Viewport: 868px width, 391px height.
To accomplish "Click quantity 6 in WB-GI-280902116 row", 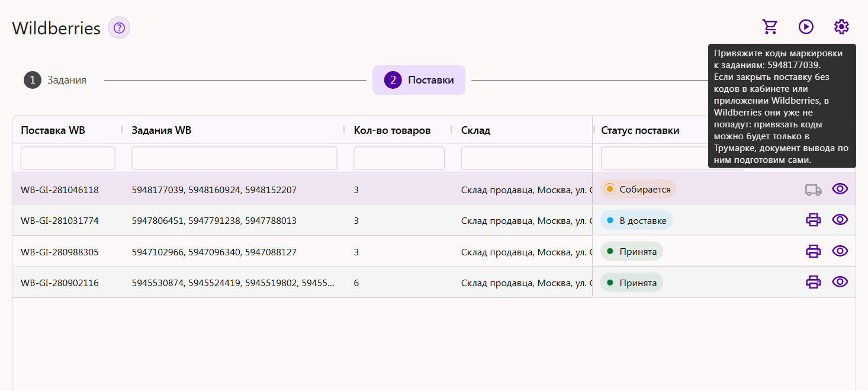I will pyautogui.click(x=356, y=283).
